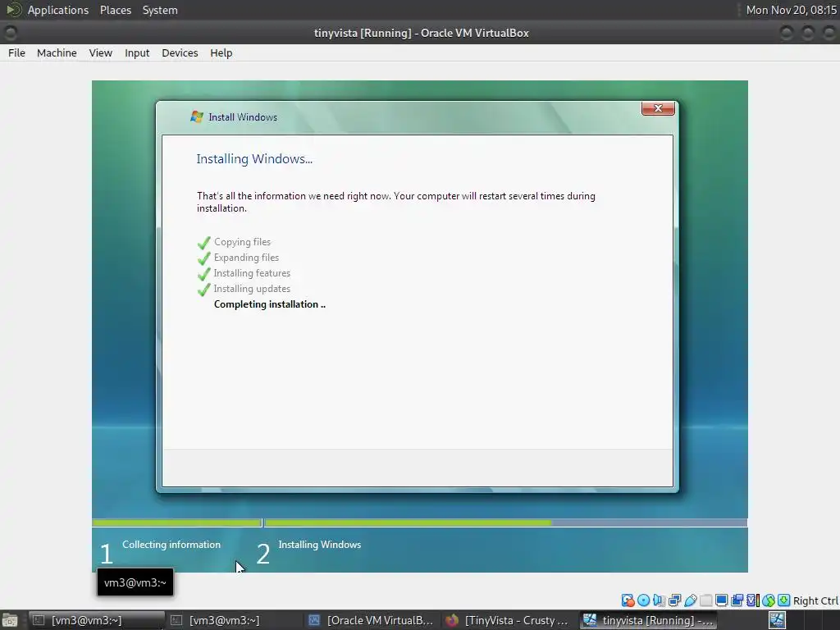This screenshot has height=630, width=840.
Task: Switch to Oracle VM VirtualBox Manager taskbar button
Action: [x=372, y=620]
